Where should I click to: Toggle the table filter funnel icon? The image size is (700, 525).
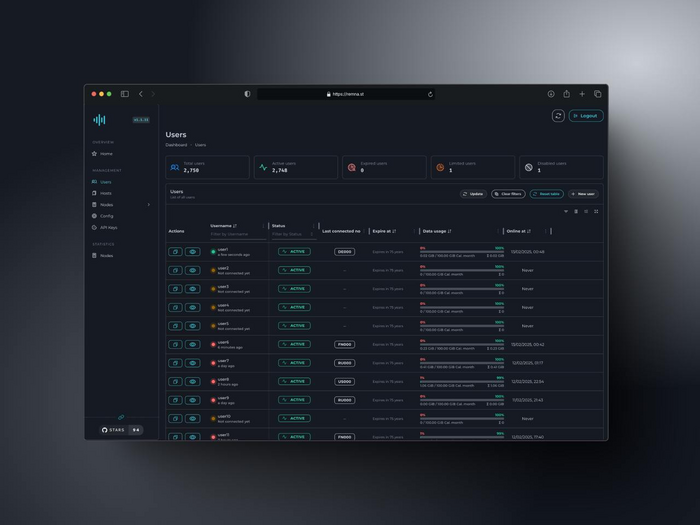(x=566, y=211)
